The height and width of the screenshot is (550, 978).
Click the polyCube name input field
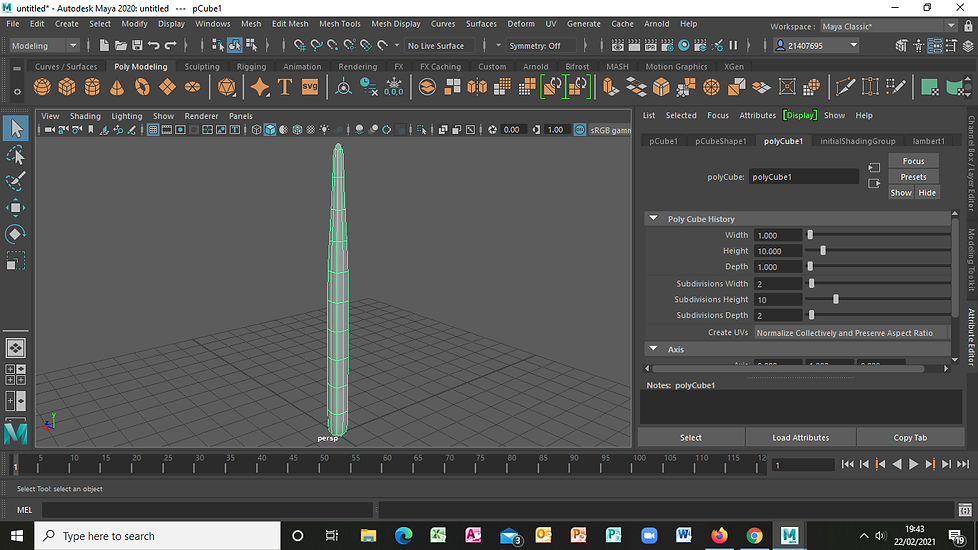(x=803, y=177)
